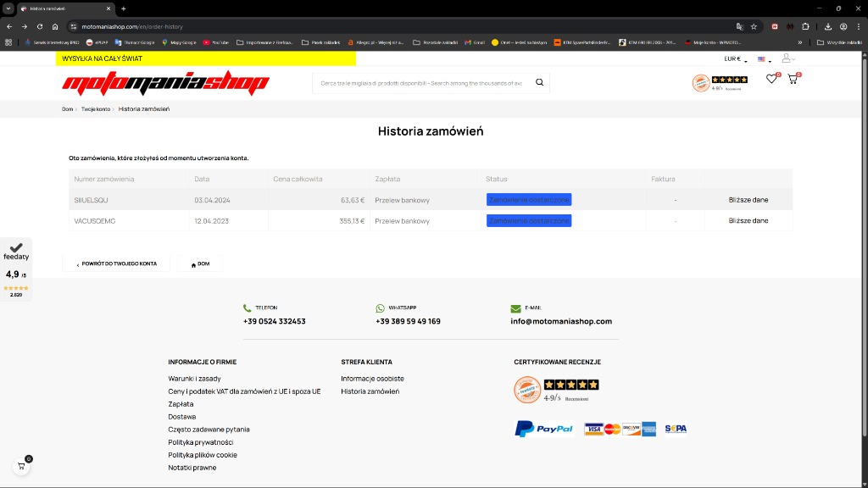
Task: Click the WhatsApp icon in footer
Action: (380, 308)
